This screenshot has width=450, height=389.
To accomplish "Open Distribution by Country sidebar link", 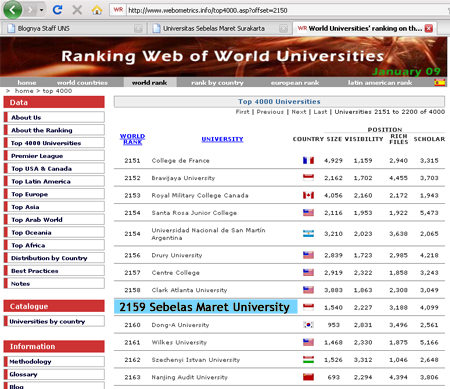I will 54,258.
